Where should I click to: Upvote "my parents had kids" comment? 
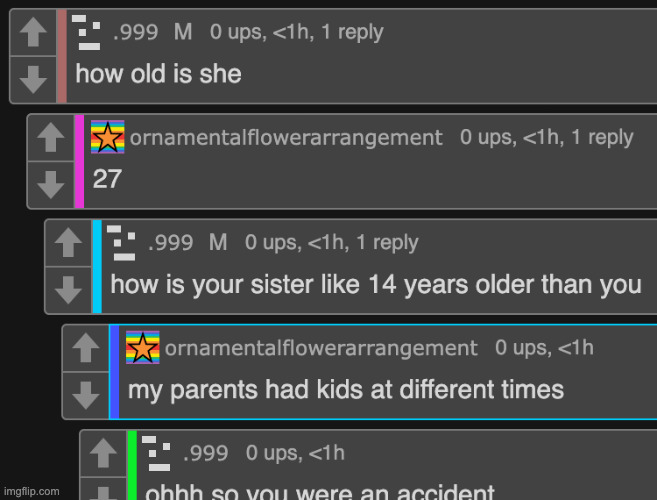[x=86, y=348]
